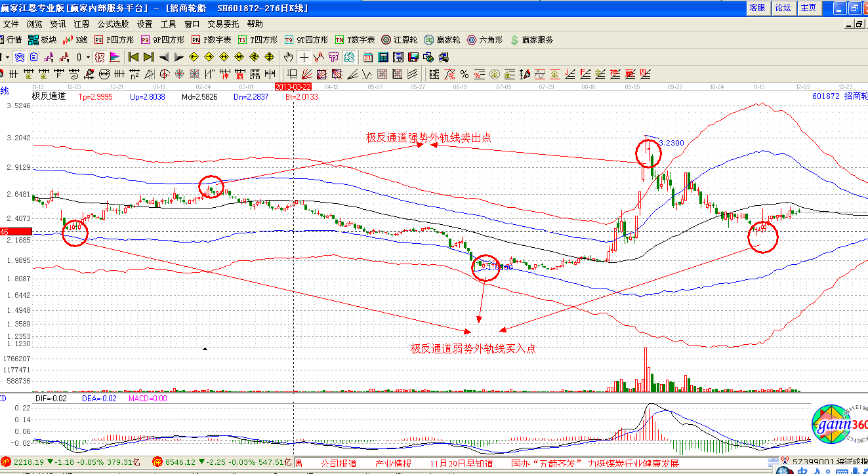Toggle the crosshair cursor button

pos(304,56)
